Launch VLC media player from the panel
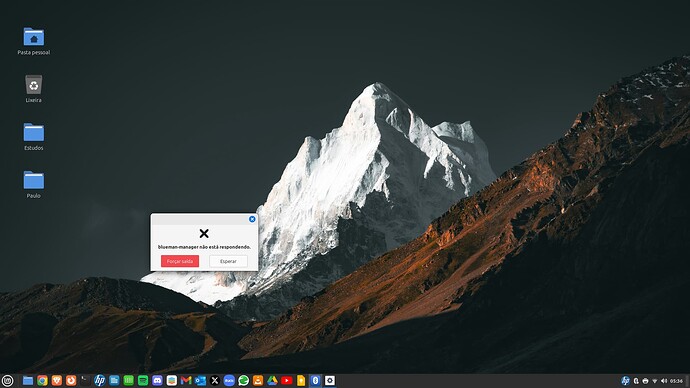Image resolution: width=690 pixels, height=388 pixels. [x=258, y=381]
